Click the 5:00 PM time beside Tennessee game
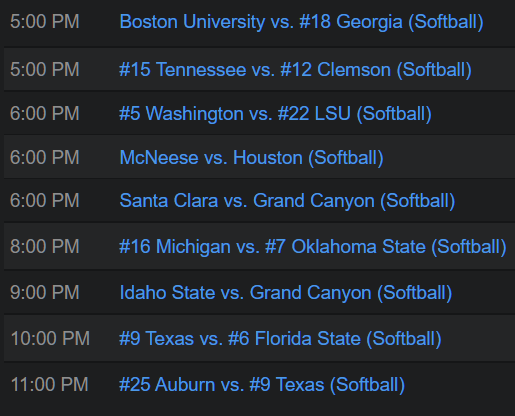515x416 pixels. [45, 69]
